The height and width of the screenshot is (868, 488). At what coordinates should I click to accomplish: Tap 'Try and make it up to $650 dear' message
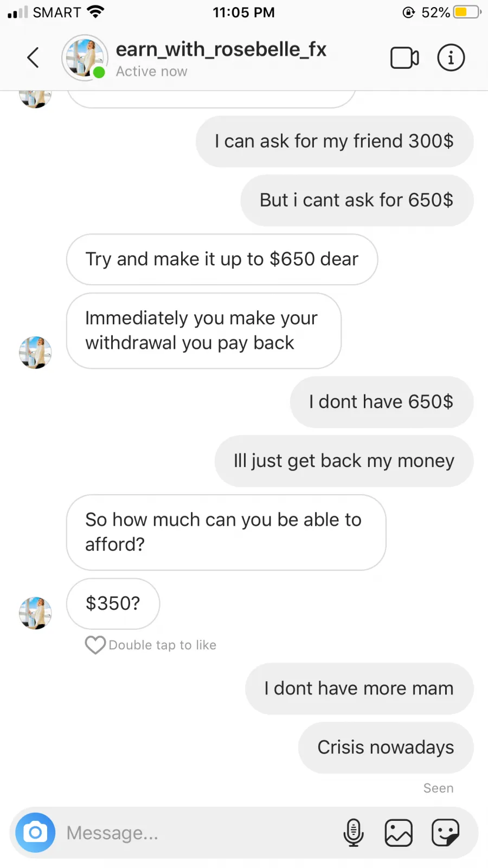coord(222,259)
